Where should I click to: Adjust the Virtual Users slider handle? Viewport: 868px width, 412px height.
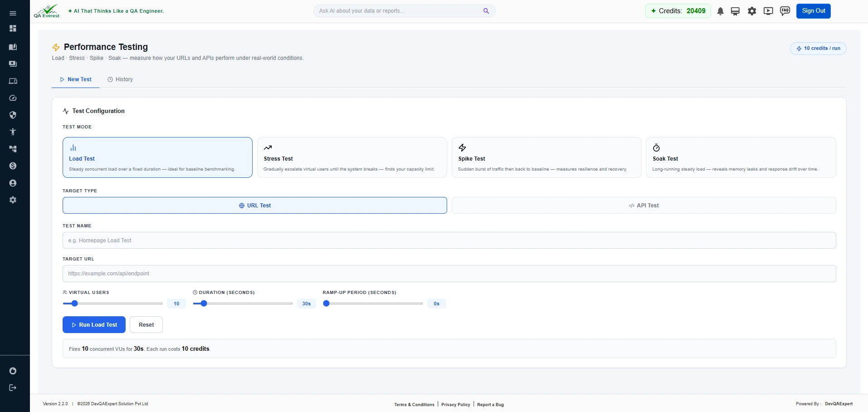(75, 304)
